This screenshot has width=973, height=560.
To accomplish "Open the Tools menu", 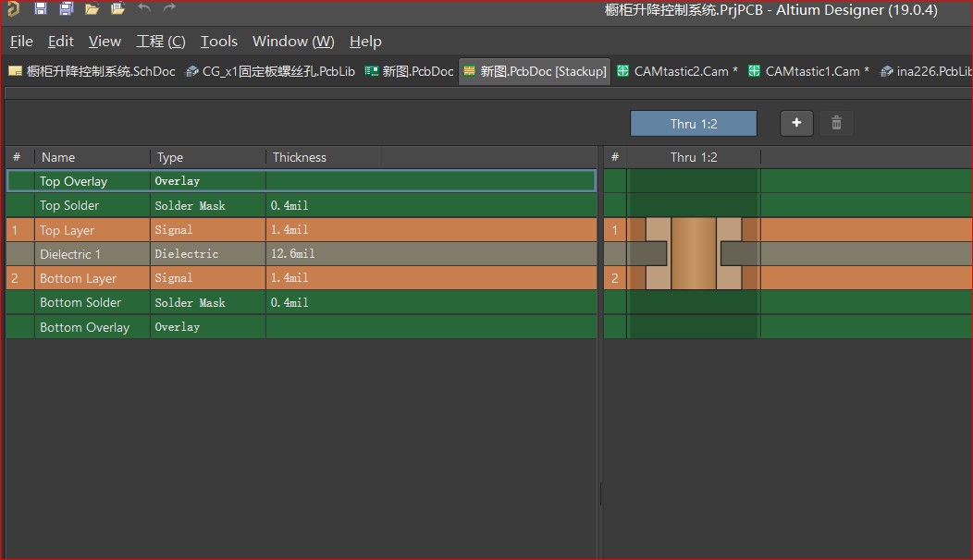I will point(218,41).
